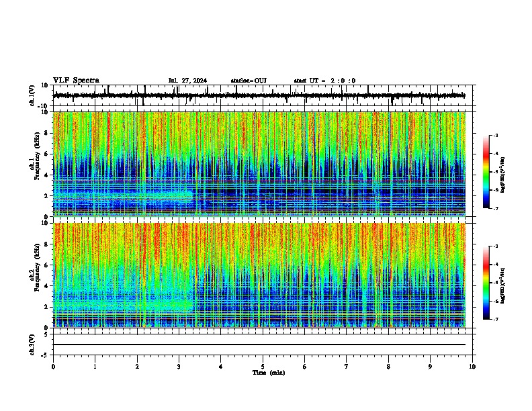
Task: Select the date text "27, 2024"
Action: (x=193, y=81)
